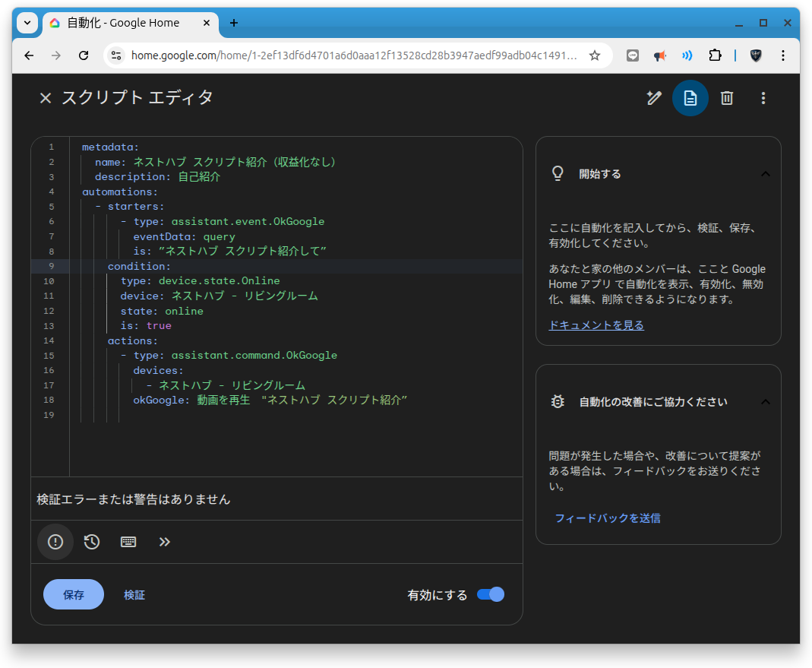Delete the script with the trash icon
Image resolution: width=812 pixels, height=668 pixels.
(x=726, y=98)
